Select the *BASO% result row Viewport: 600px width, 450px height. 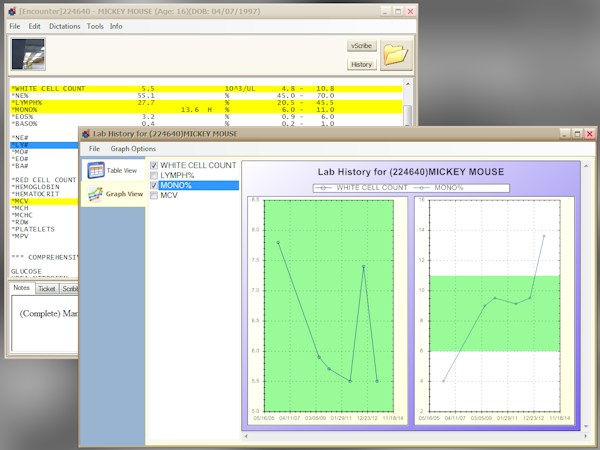[x=206, y=124]
